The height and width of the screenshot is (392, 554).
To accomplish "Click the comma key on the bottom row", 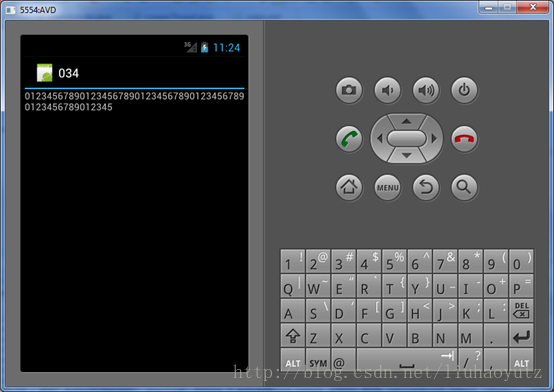I will click(x=496, y=359).
